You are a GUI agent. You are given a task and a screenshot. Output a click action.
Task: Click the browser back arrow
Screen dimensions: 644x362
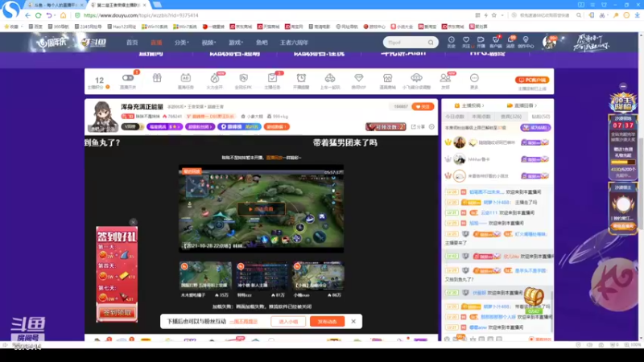27,15
